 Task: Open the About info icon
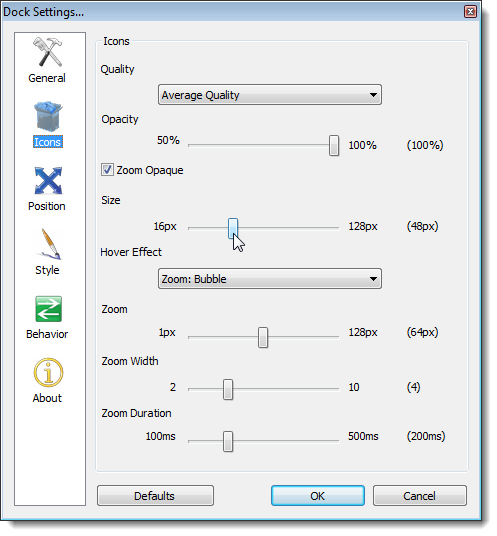tap(49, 373)
